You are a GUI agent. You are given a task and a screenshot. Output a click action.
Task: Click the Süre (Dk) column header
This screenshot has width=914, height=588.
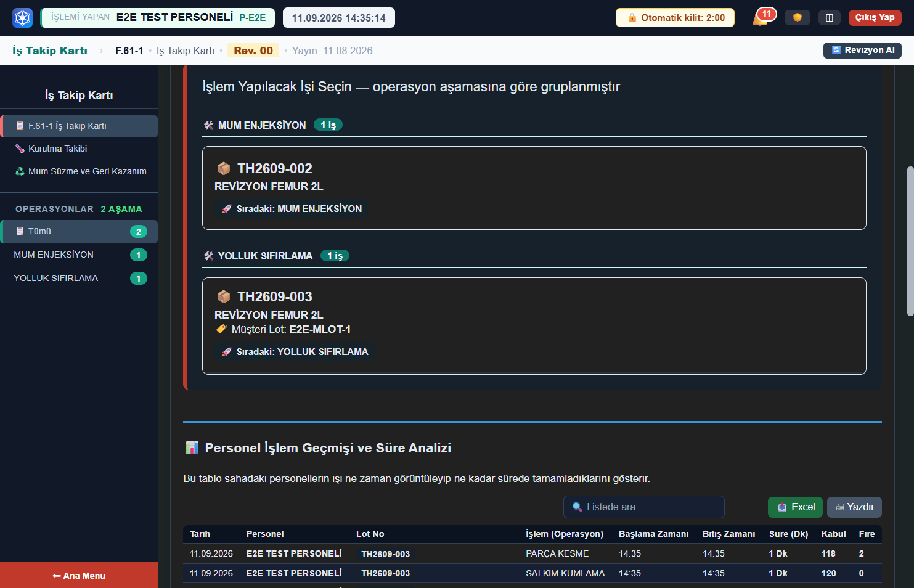pos(789,534)
